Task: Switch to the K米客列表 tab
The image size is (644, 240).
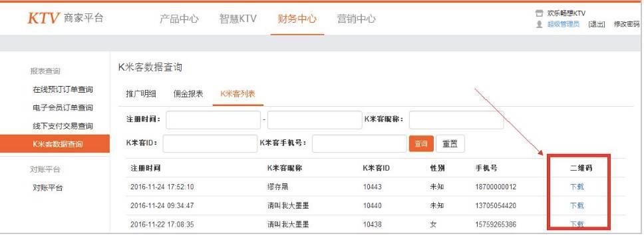Action: [238, 94]
